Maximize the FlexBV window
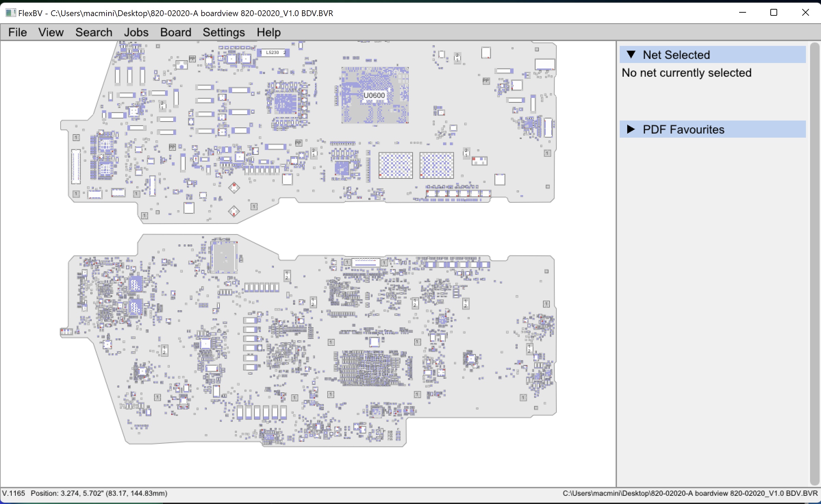This screenshot has width=821, height=504. (774, 13)
